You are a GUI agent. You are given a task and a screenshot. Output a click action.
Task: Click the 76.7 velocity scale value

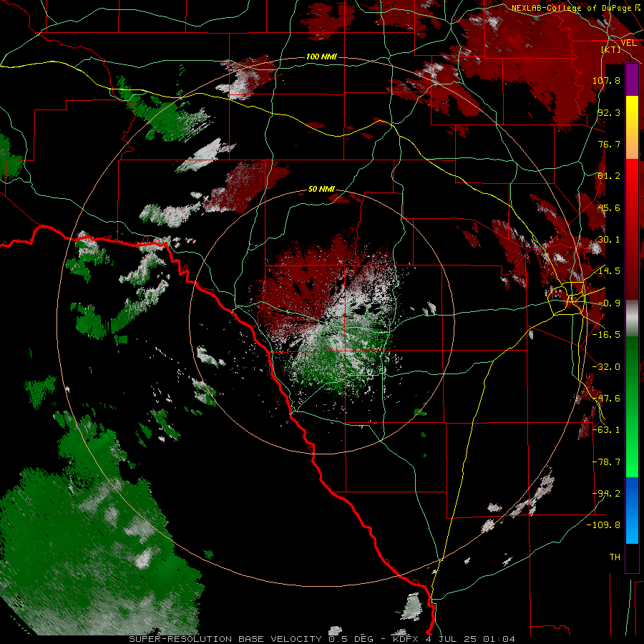pyautogui.click(x=609, y=144)
